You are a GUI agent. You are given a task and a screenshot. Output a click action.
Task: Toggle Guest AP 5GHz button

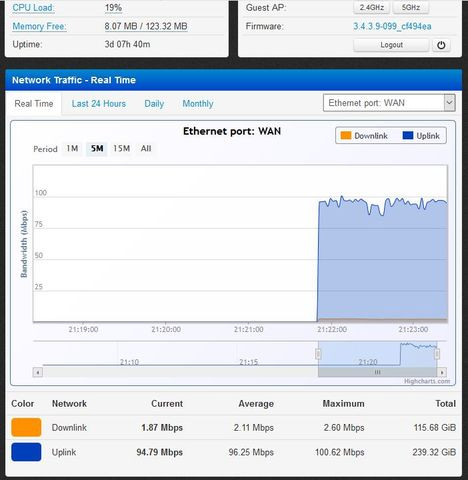click(411, 7)
